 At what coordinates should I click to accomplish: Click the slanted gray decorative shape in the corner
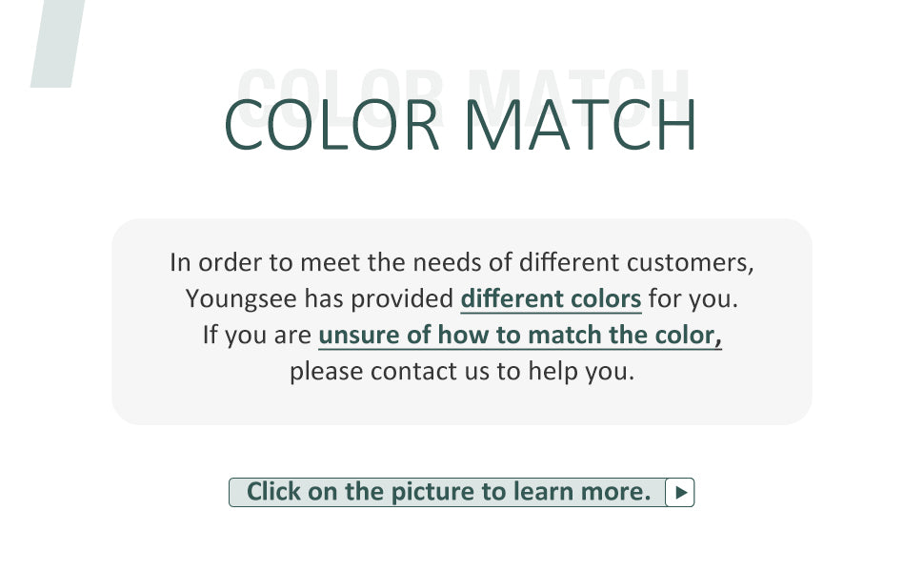pyautogui.click(x=58, y=44)
